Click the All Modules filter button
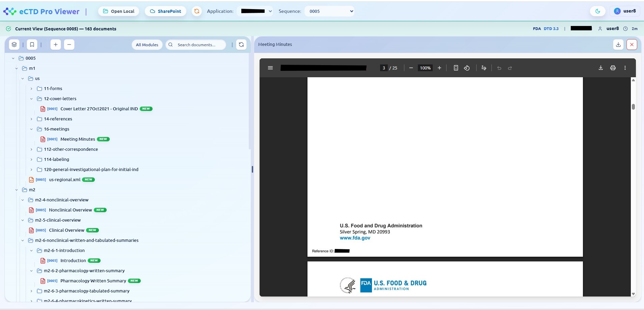 [x=147, y=45]
